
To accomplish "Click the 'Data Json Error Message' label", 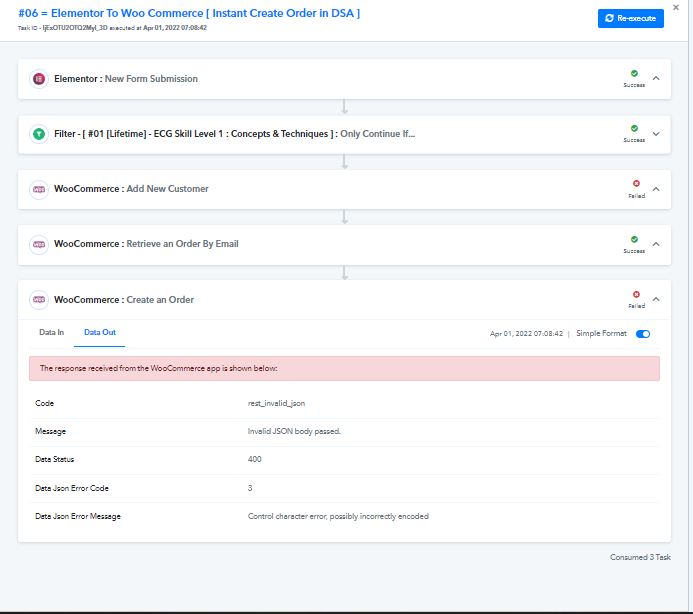I will 78,516.
